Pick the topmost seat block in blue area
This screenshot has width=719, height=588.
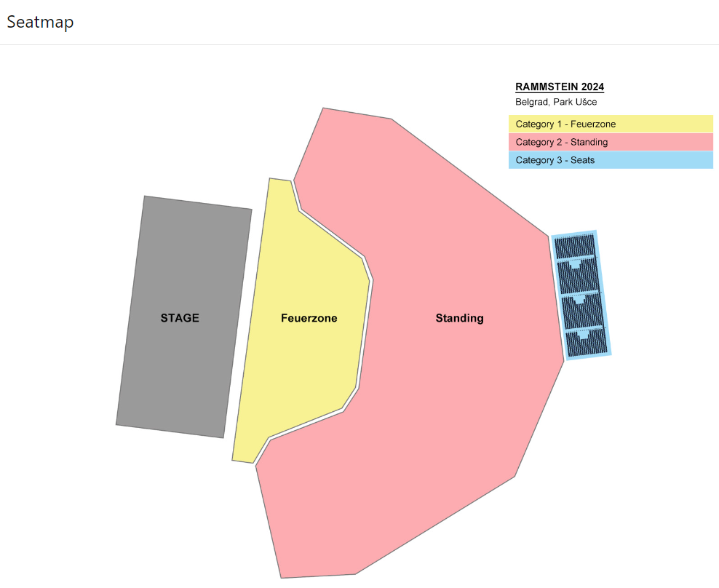point(575,247)
